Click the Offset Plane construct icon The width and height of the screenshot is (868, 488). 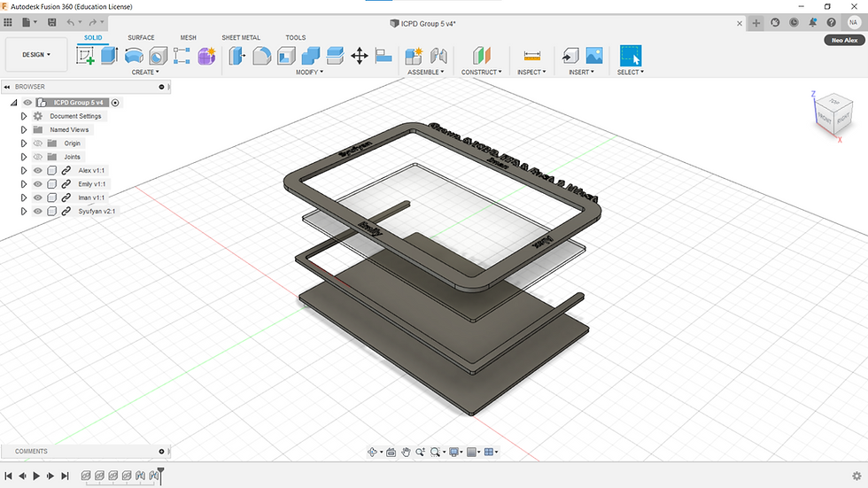click(482, 56)
